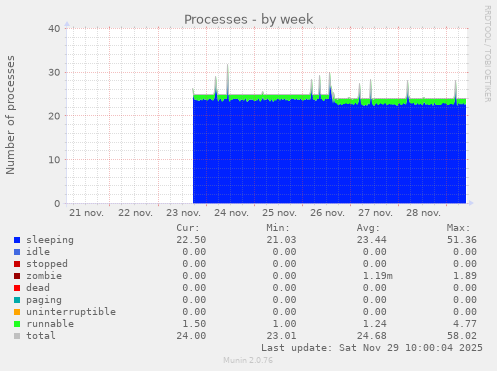Screen dimensions: 497x371
Task: Click the 'sleeping' legend label
Action: (x=50, y=240)
